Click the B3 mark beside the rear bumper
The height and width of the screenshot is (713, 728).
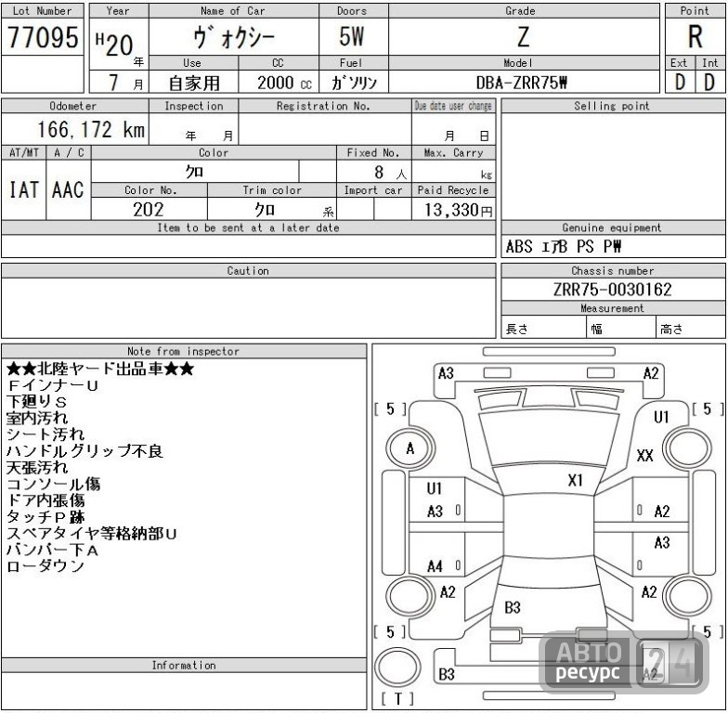pyautogui.click(x=446, y=674)
